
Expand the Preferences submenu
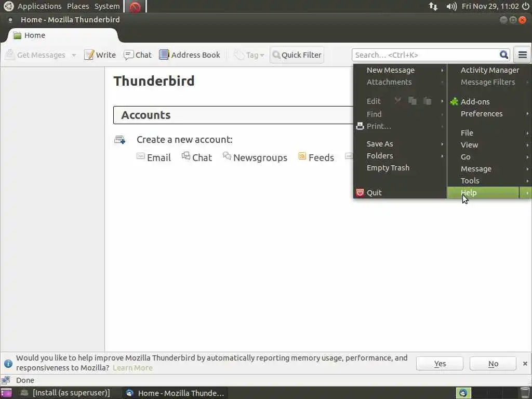click(x=489, y=114)
